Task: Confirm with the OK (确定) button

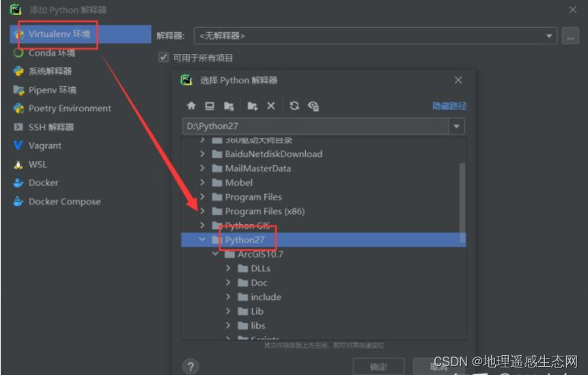Action: pyautogui.click(x=379, y=366)
